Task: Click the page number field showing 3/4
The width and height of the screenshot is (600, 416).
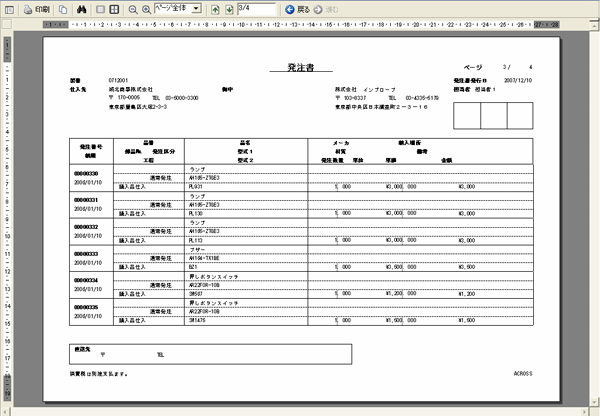Action: [256, 8]
